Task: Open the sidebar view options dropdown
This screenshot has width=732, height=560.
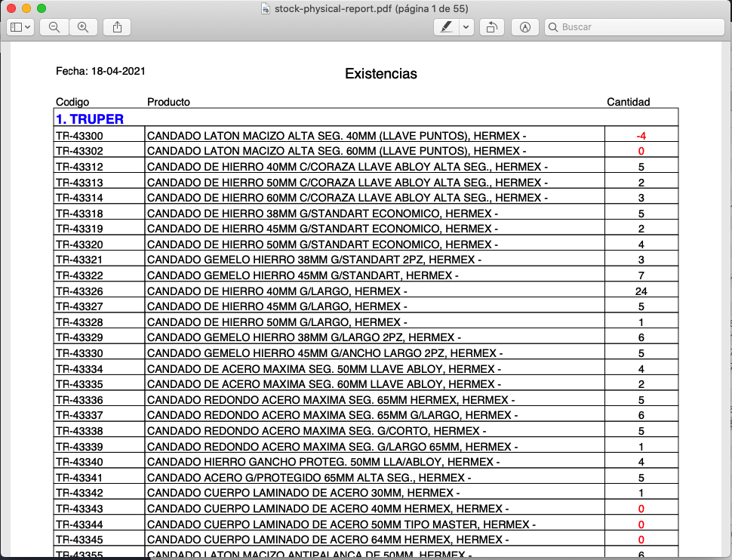Action: coord(20,27)
